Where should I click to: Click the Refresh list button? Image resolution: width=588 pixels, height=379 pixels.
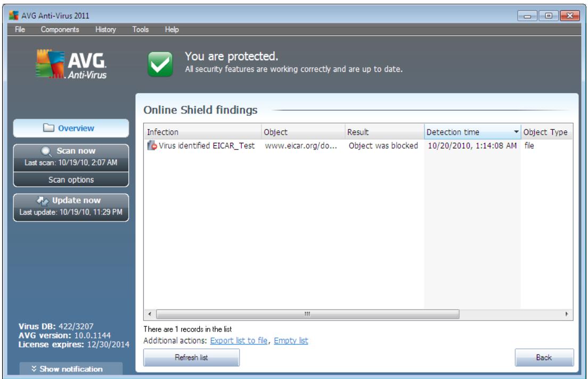coord(191,357)
